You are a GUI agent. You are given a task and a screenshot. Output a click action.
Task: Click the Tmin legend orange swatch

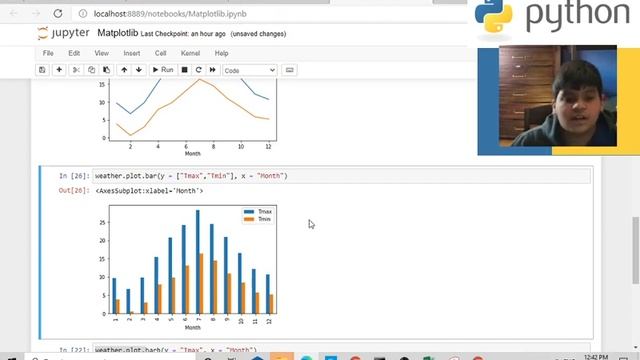(249, 219)
